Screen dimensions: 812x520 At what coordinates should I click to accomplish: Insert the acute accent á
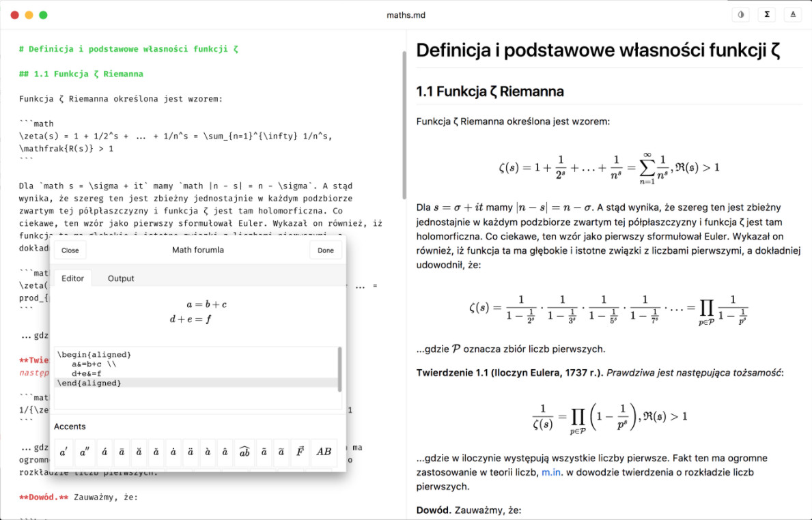104,452
